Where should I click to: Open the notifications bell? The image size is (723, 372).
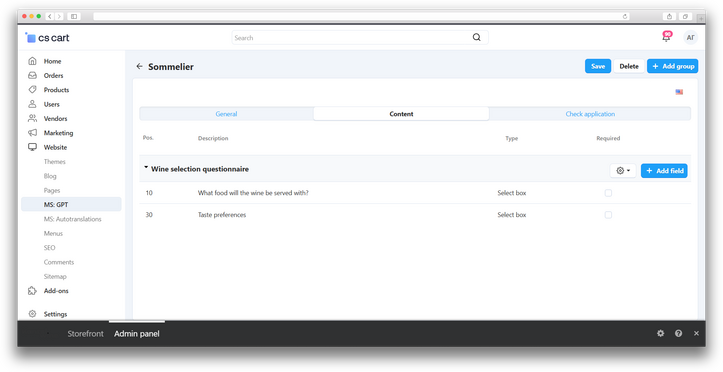[666, 37]
